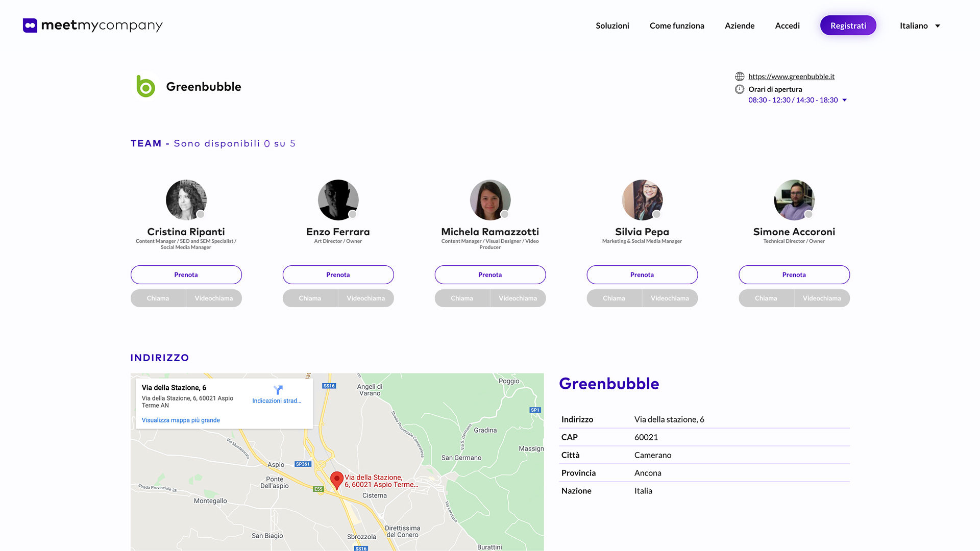
Task: Click Videochiama for Simone Accoroni
Action: tap(822, 298)
